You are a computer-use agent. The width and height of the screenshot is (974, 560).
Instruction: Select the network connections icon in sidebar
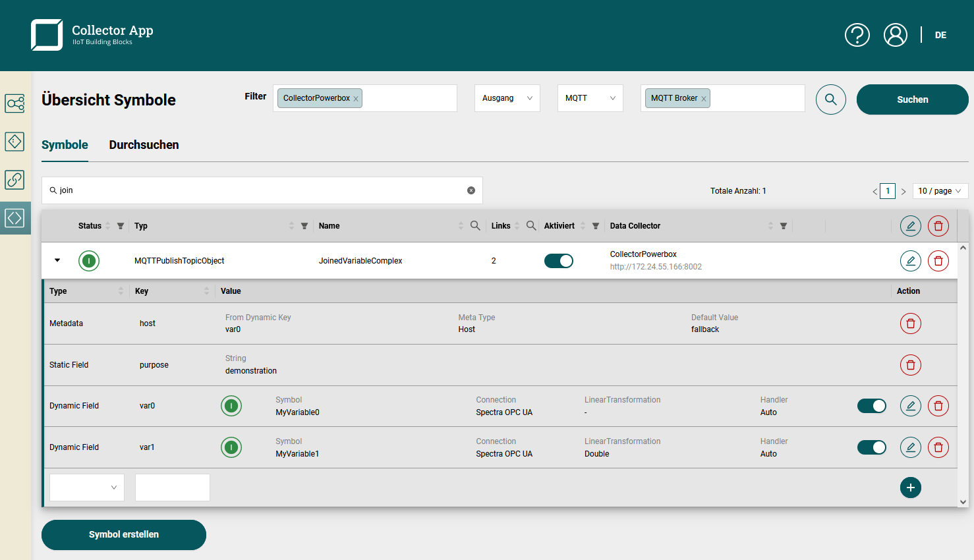point(14,103)
